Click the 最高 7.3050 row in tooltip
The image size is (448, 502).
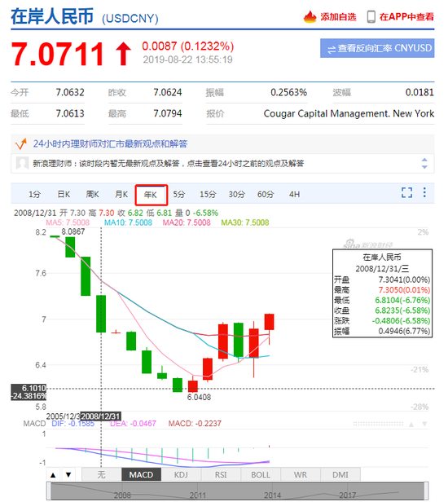[x=382, y=290]
